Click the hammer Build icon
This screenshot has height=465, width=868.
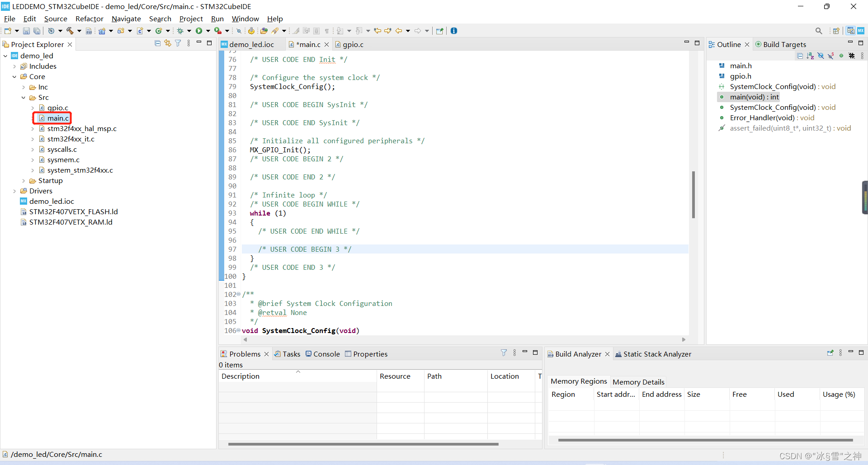[70, 31]
